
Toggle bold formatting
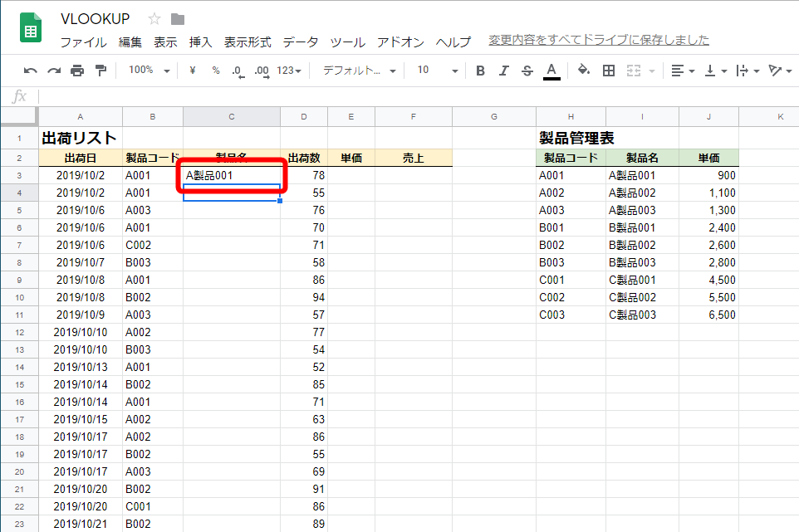point(480,71)
